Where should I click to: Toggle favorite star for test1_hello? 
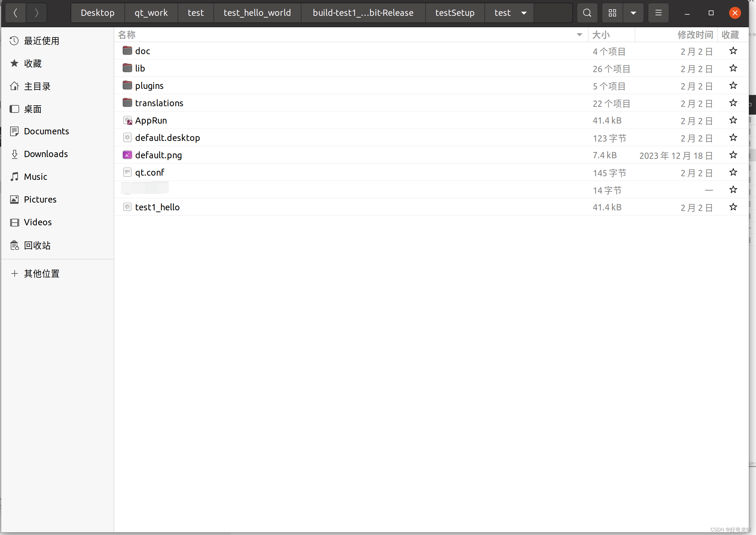[733, 207]
